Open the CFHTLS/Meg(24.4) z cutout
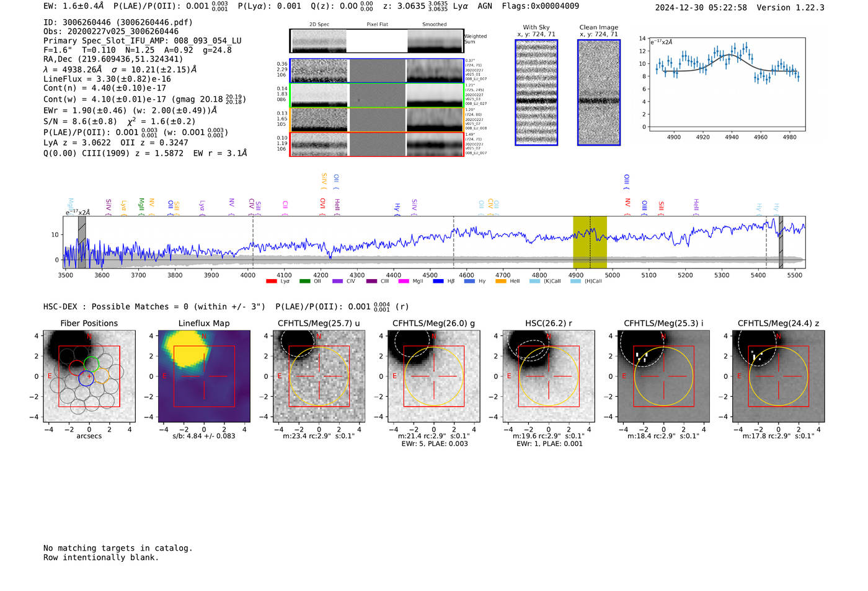Screen dimensions: 868x591 click(x=779, y=376)
